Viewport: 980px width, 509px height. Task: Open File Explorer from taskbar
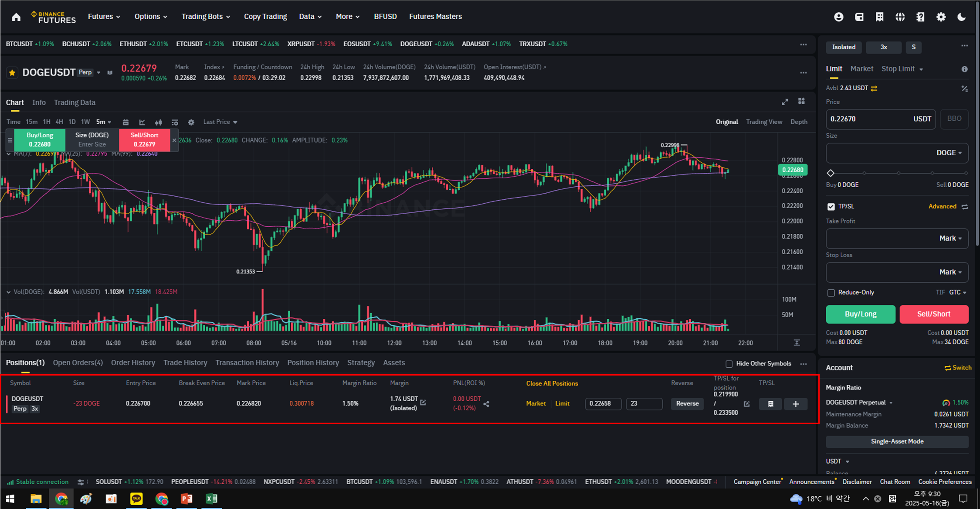36,499
